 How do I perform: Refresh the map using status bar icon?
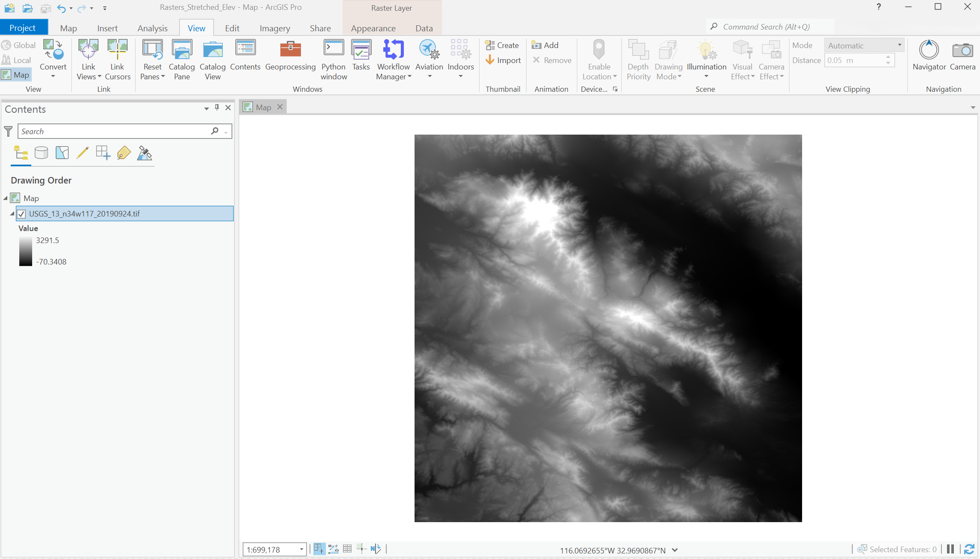[x=969, y=549]
